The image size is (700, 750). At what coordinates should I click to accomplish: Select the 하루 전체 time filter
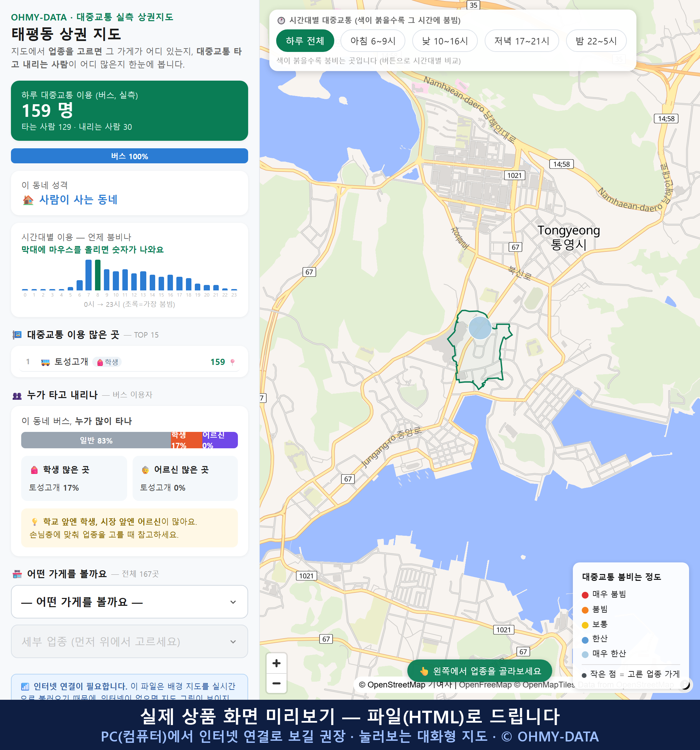point(305,41)
